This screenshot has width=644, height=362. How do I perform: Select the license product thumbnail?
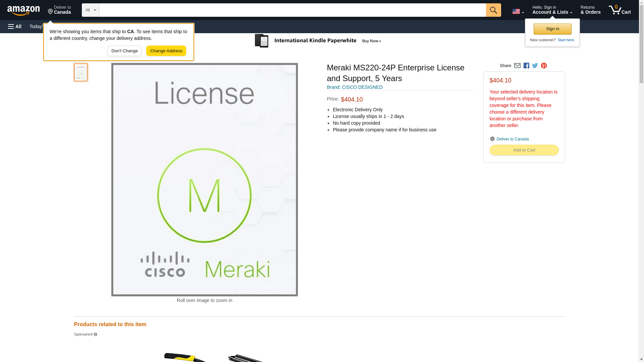pos(81,72)
